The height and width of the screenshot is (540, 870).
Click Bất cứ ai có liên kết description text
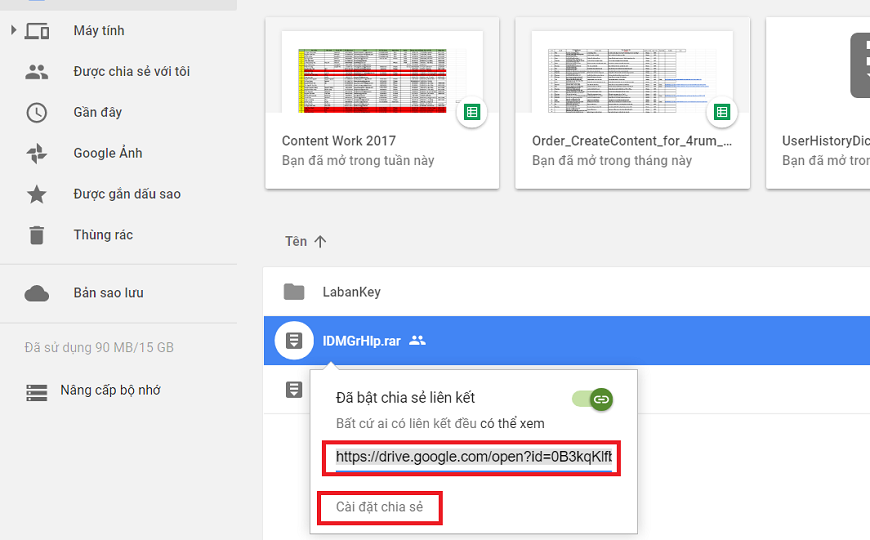coord(440,423)
